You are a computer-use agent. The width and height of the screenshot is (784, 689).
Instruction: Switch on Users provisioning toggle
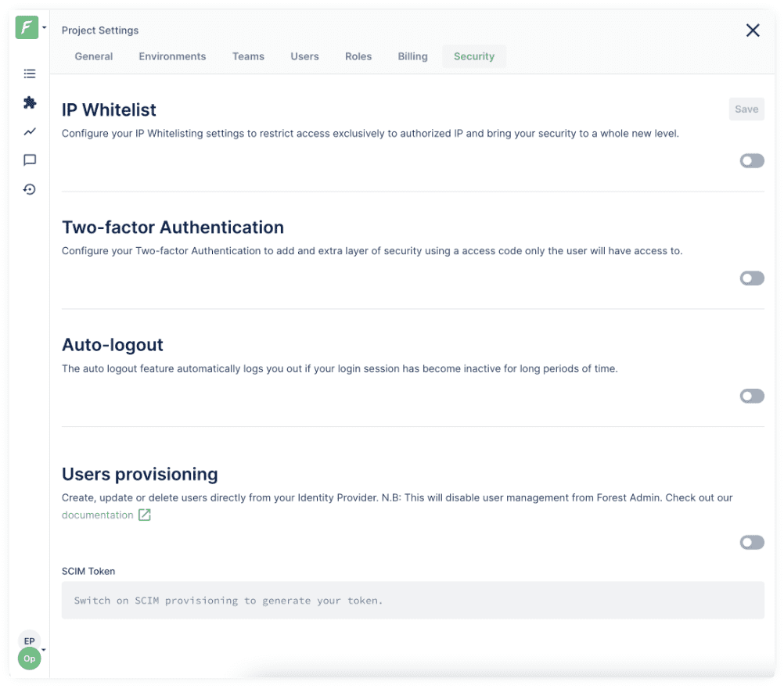tap(751, 543)
